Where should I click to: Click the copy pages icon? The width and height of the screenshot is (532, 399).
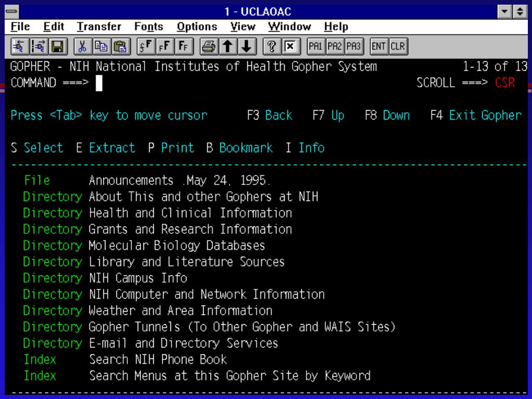[101, 46]
